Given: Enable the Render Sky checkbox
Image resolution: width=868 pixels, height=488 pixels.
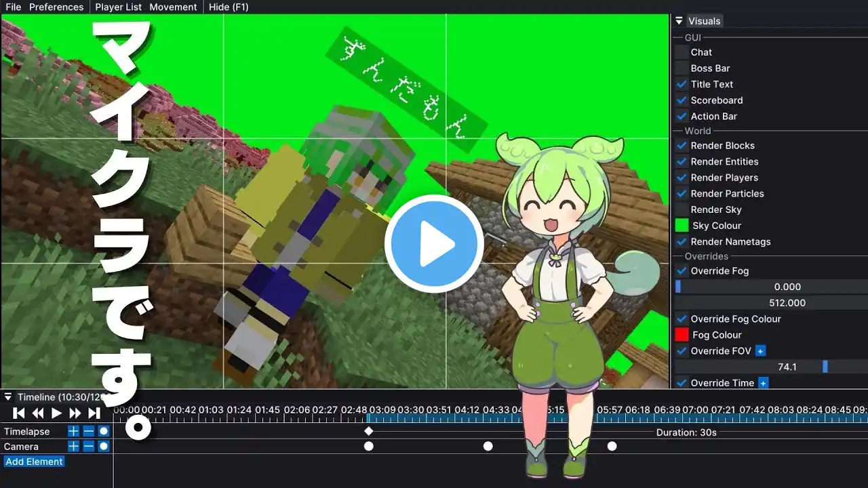Looking at the screenshot, I should (x=682, y=209).
